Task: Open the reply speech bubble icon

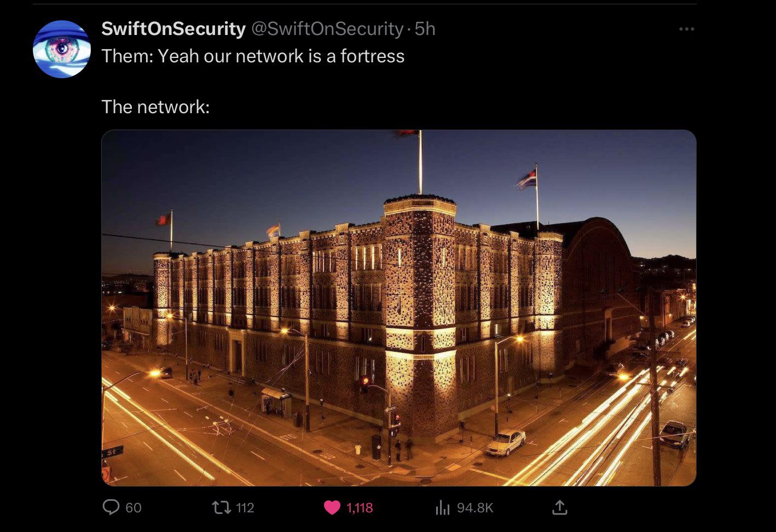Action: [111, 508]
